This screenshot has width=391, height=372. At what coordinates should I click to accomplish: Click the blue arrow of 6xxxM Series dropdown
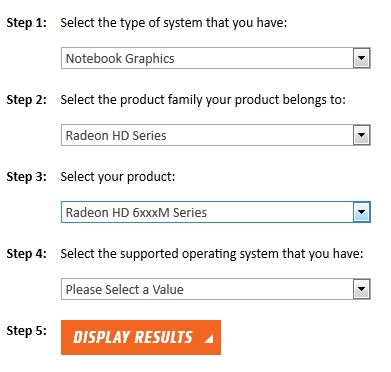(x=362, y=212)
